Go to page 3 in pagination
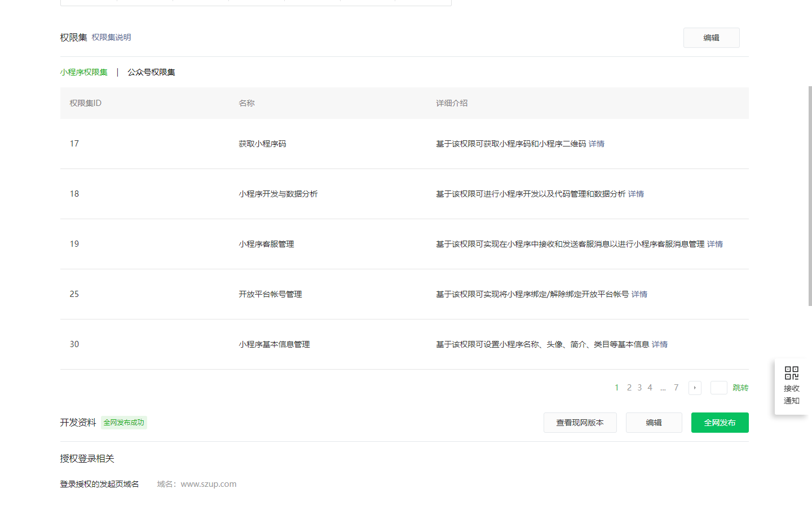The image size is (812, 506). pos(639,388)
